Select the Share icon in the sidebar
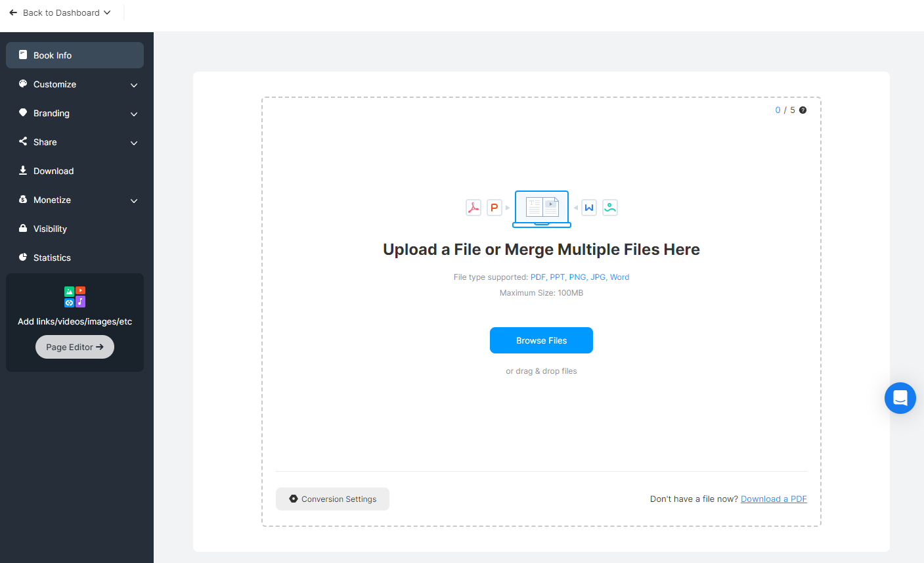This screenshot has width=924, height=563. pos(22,142)
